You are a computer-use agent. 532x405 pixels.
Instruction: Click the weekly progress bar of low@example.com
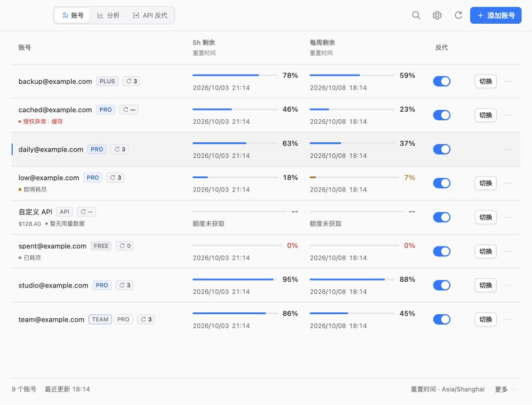(x=354, y=177)
